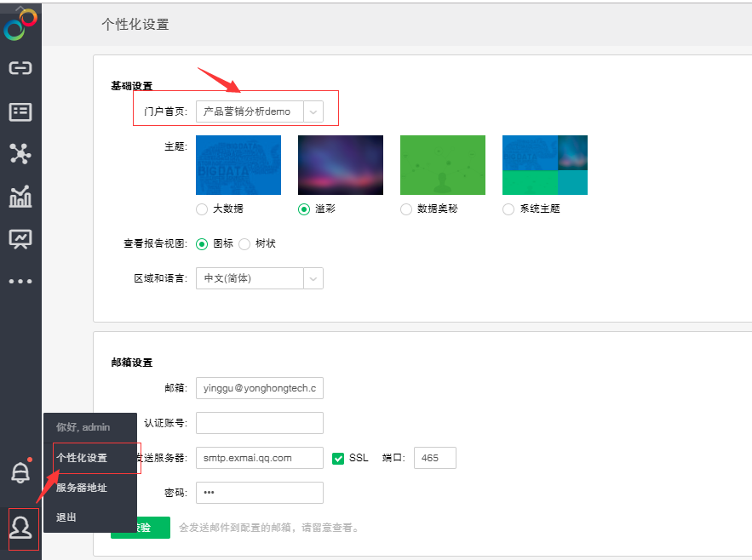Switch report view to 树状

pyautogui.click(x=244, y=243)
